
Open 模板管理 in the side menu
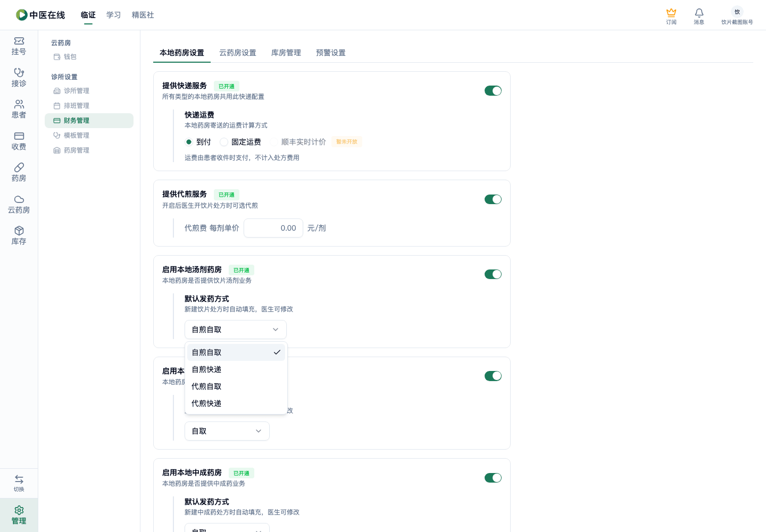(x=89, y=136)
